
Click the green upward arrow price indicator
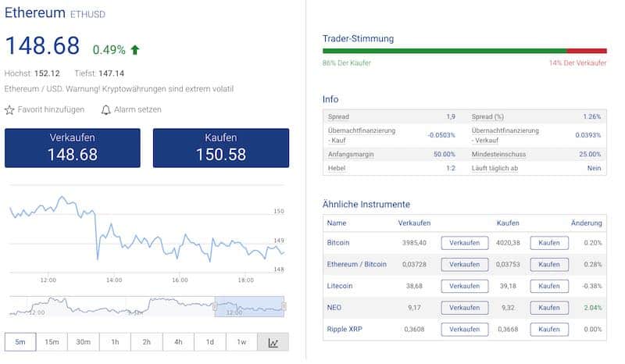point(135,50)
